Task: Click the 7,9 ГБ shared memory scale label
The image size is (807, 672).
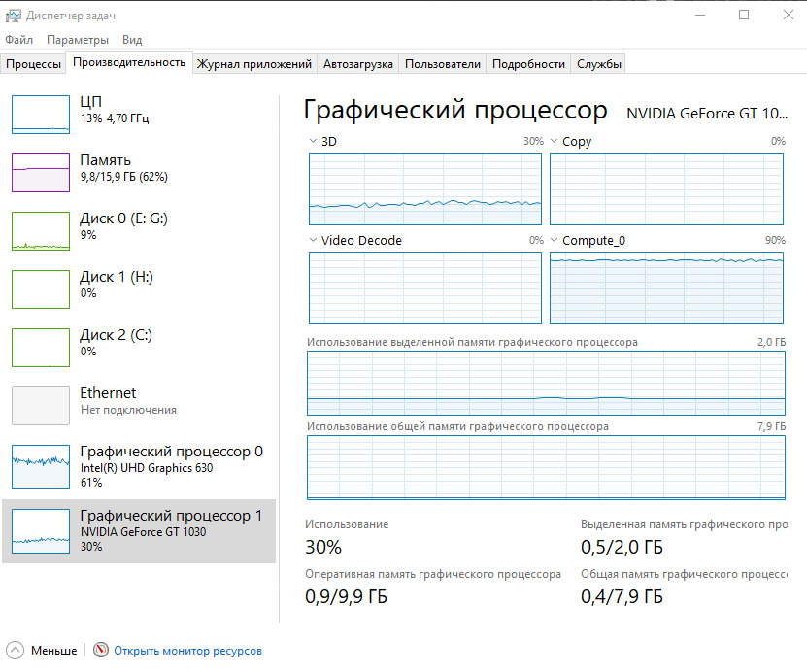Action: (x=771, y=426)
